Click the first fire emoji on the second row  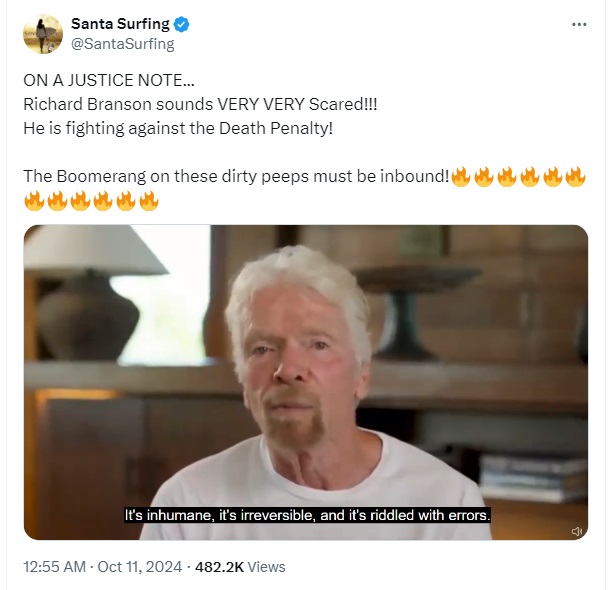[34, 201]
